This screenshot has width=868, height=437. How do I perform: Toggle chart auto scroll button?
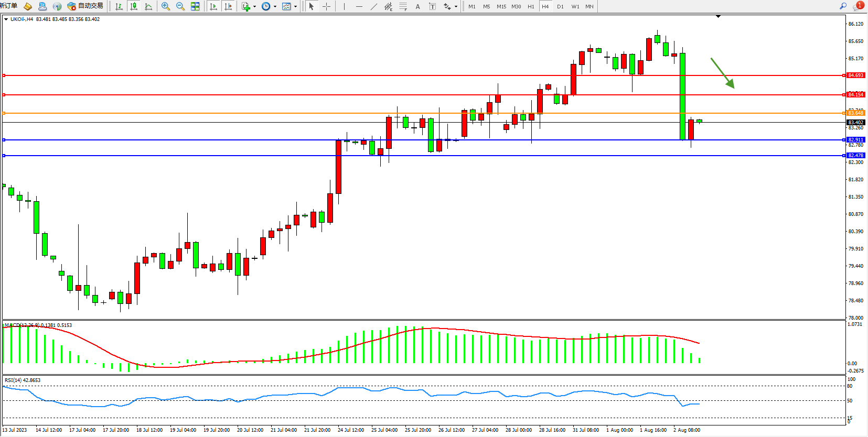(213, 6)
